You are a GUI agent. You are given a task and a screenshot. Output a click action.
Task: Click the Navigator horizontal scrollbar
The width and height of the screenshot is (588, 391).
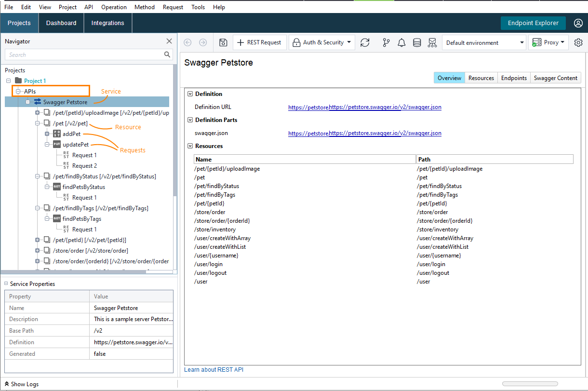coord(74,272)
